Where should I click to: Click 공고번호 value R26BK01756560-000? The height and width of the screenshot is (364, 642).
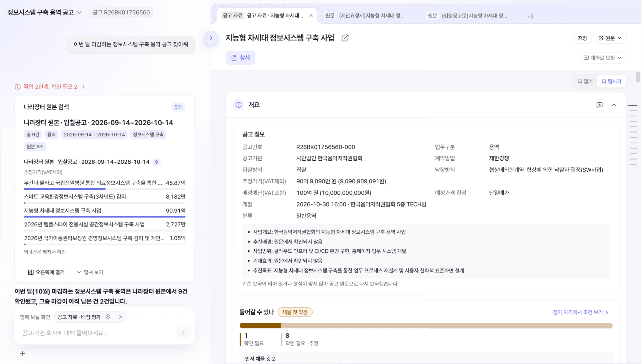(x=325, y=147)
